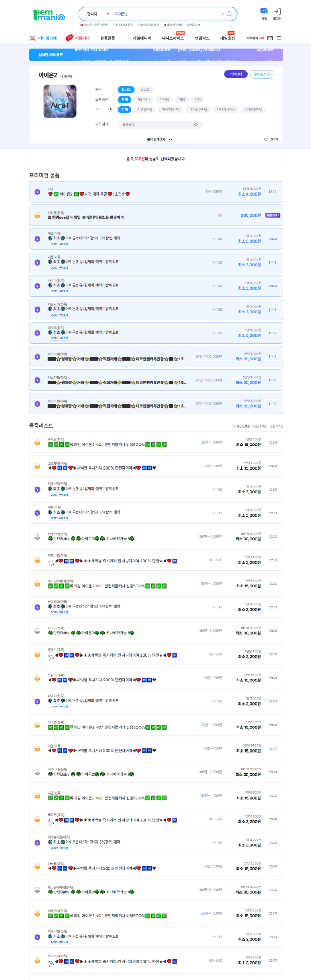311x980 pixels.
Task: Clear the top search text with X icon
Action: point(223,14)
